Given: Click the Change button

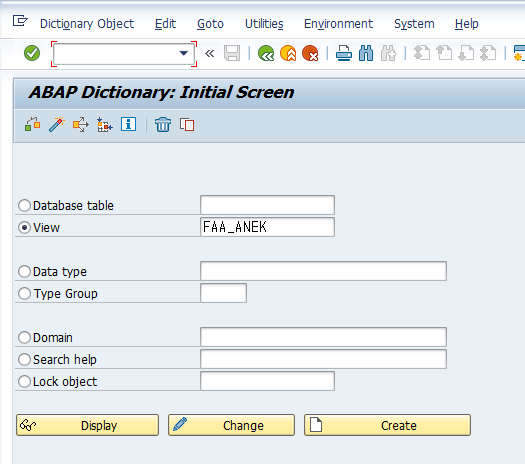Looking at the screenshot, I should click(x=231, y=425).
